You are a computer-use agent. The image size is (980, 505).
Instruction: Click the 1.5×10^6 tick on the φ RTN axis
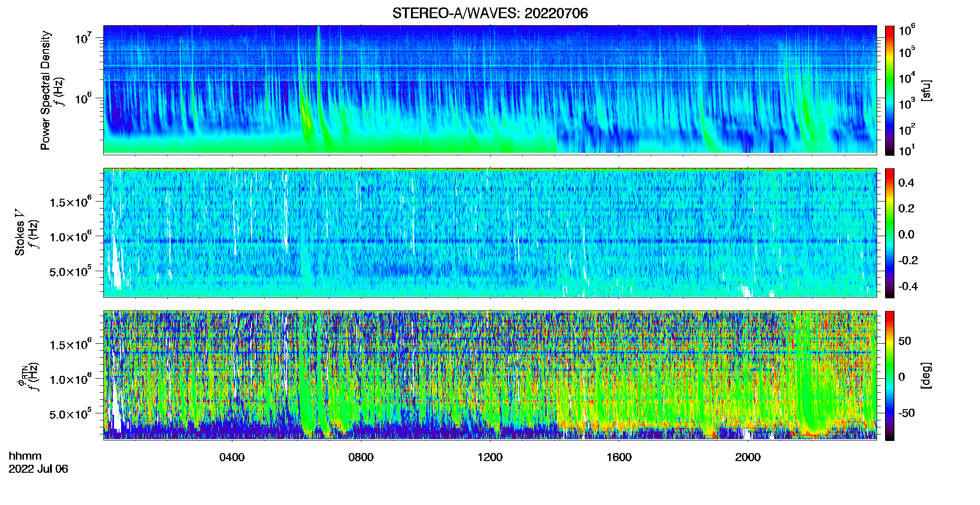71,345
